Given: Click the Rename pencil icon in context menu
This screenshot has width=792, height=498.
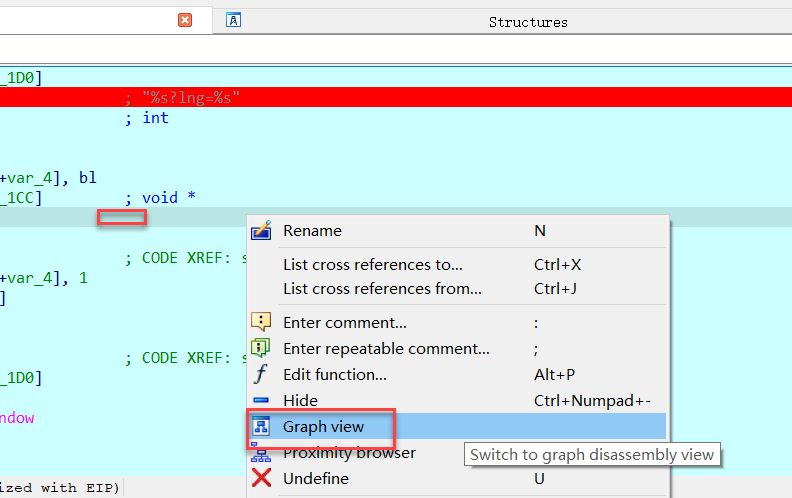Looking at the screenshot, I should click(x=261, y=231).
